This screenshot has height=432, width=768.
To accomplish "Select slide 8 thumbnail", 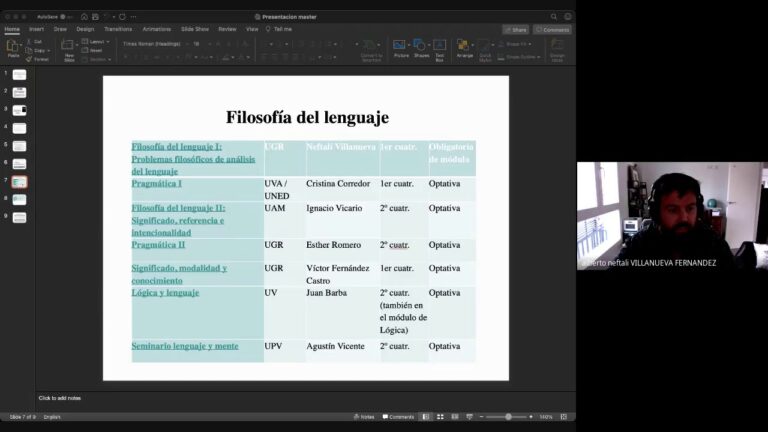I will click(x=19, y=199).
